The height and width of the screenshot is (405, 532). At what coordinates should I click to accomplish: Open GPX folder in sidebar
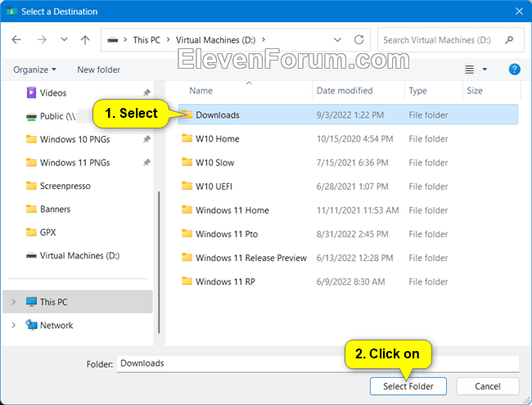pyautogui.click(x=47, y=232)
